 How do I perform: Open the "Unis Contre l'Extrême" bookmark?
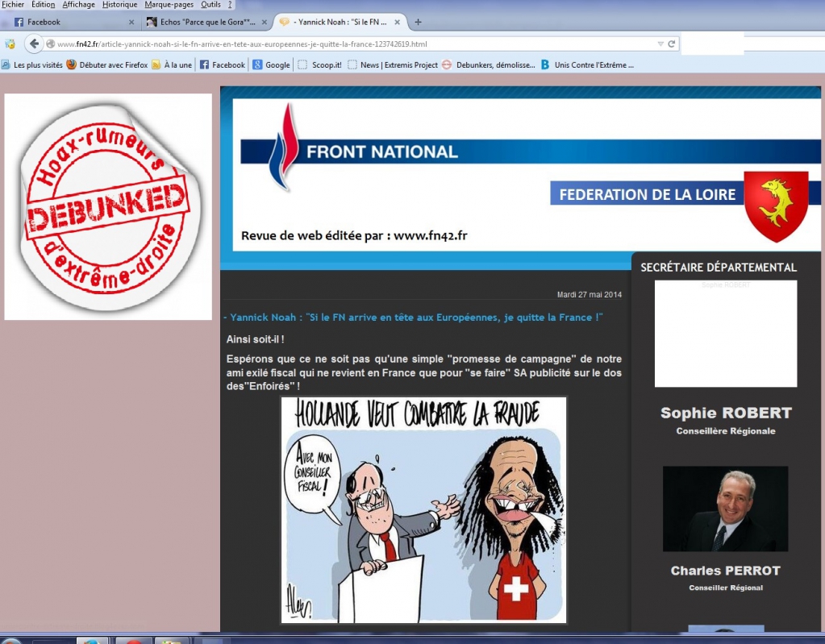click(587, 65)
